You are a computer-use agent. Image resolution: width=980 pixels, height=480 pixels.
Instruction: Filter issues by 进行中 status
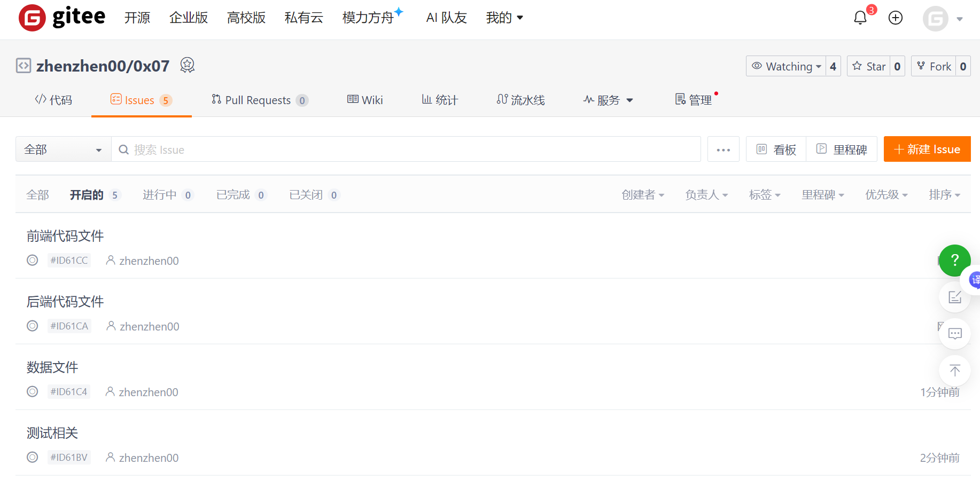168,194
